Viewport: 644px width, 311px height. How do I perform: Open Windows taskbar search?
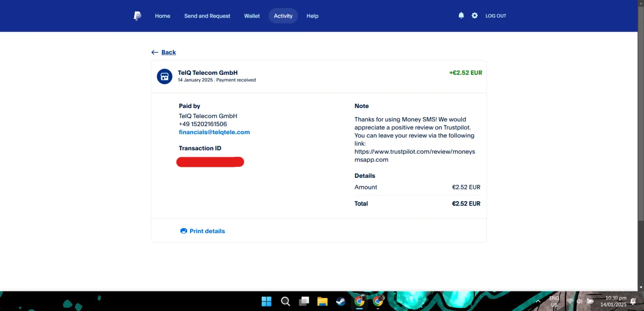(x=285, y=301)
